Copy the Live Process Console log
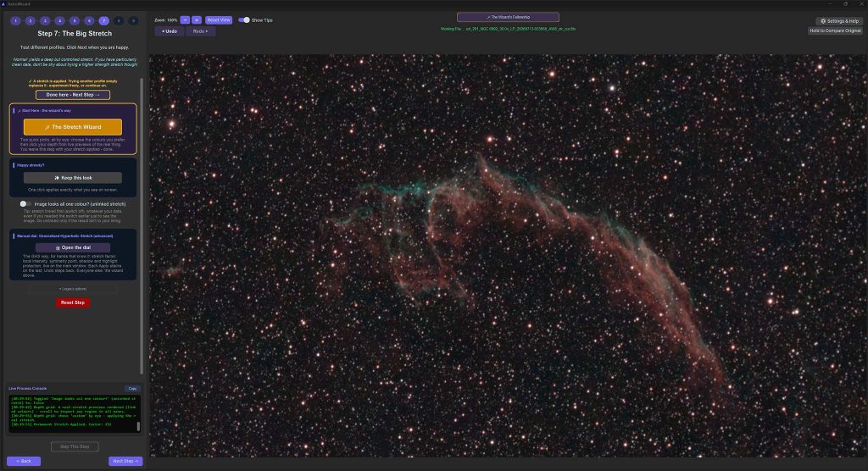The height and width of the screenshot is (471, 868). [x=132, y=389]
